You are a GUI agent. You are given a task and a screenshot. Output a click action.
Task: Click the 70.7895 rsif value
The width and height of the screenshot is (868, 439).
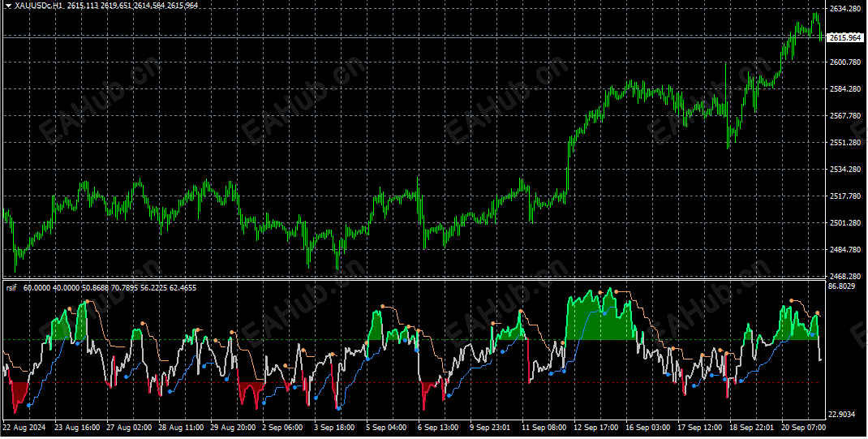click(x=125, y=288)
